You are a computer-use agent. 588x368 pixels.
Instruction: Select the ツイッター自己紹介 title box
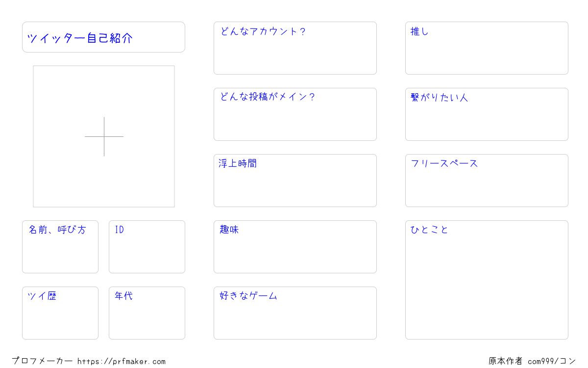tap(103, 37)
